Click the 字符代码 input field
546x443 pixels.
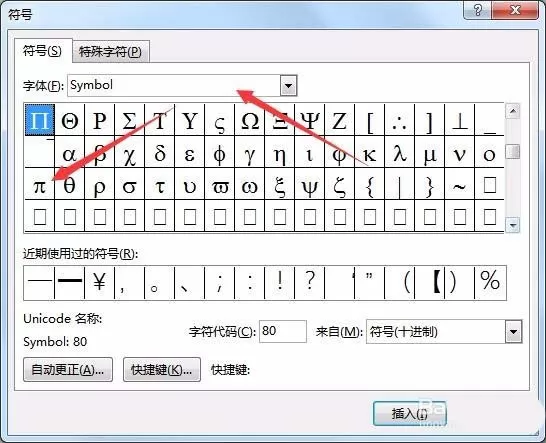[x=283, y=331]
